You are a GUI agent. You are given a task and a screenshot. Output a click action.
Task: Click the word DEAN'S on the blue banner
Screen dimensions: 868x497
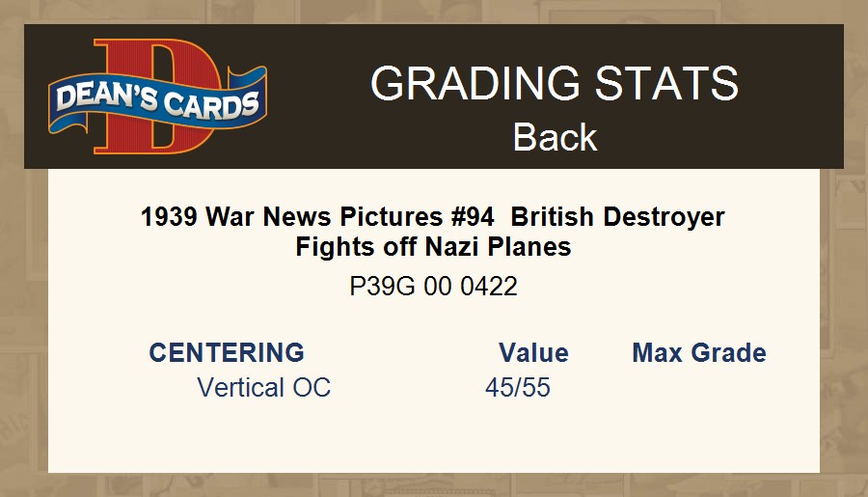point(98,97)
